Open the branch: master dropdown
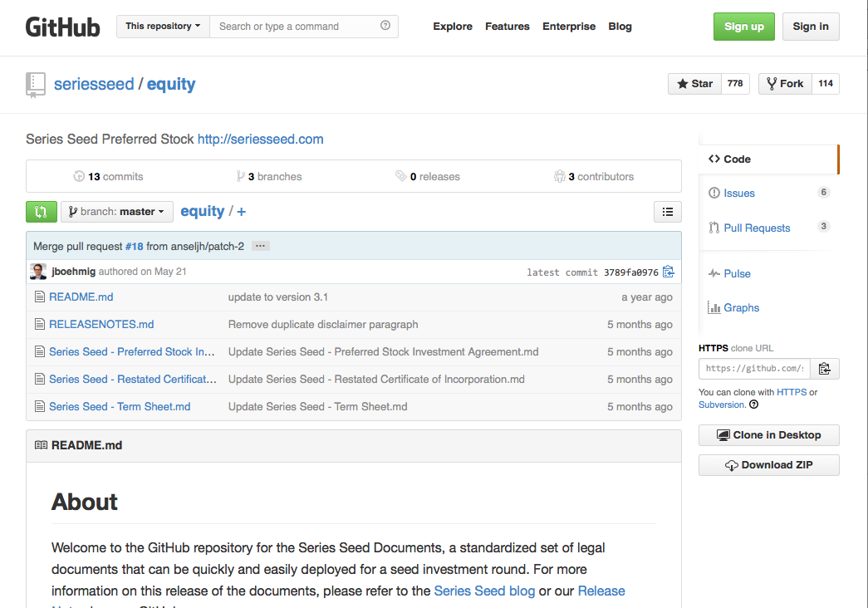The height and width of the screenshot is (608, 868). tap(116, 212)
